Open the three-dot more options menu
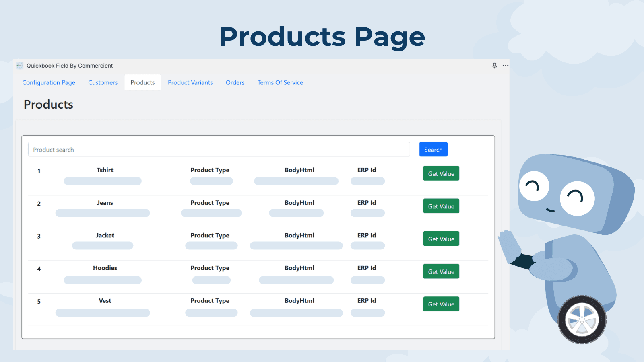Screen dimensions: 644x362 point(506,66)
